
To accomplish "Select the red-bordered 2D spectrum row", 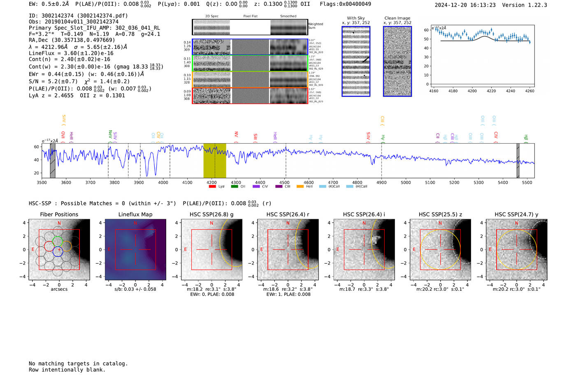I will coord(250,95).
